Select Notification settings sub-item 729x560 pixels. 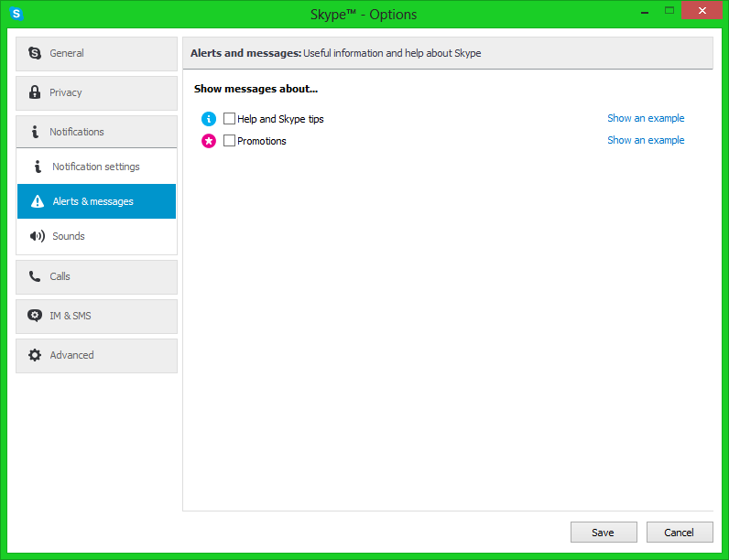coord(97,167)
